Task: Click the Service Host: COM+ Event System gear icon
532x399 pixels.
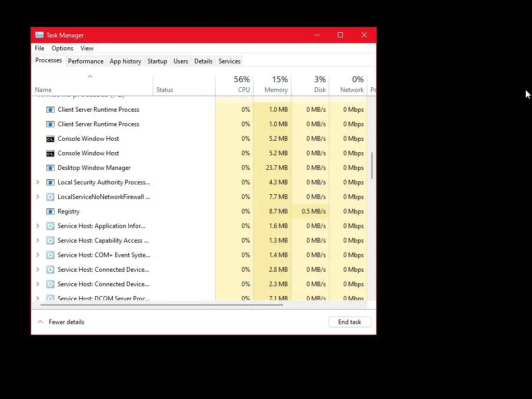Action: coord(50,255)
